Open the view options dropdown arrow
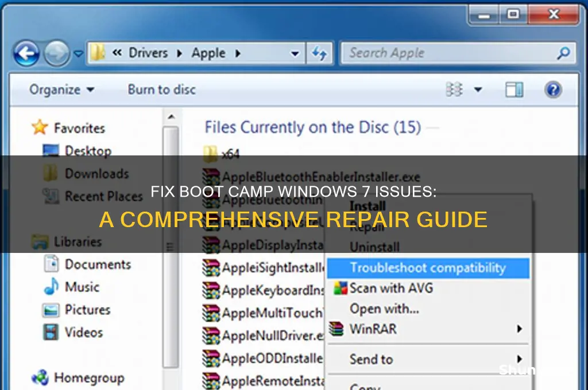The height and width of the screenshot is (390, 588). 478,89
